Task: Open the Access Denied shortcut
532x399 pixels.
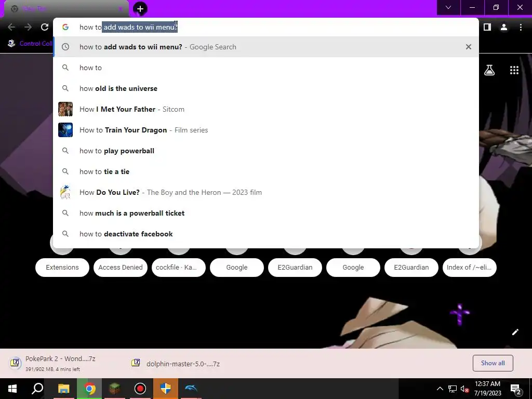Action: (x=121, y=268)
